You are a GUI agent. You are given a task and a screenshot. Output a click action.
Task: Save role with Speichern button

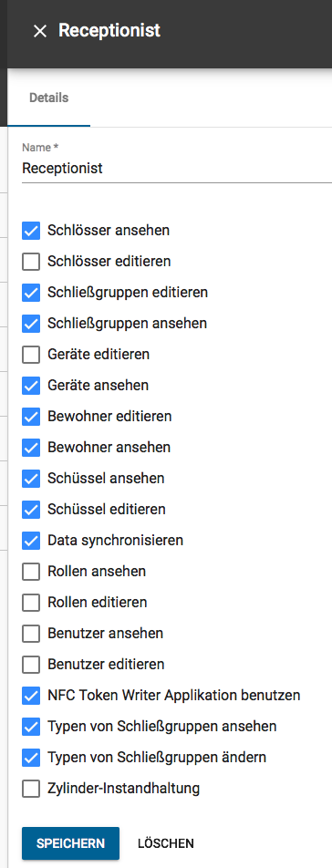click(x=70, y=843)
